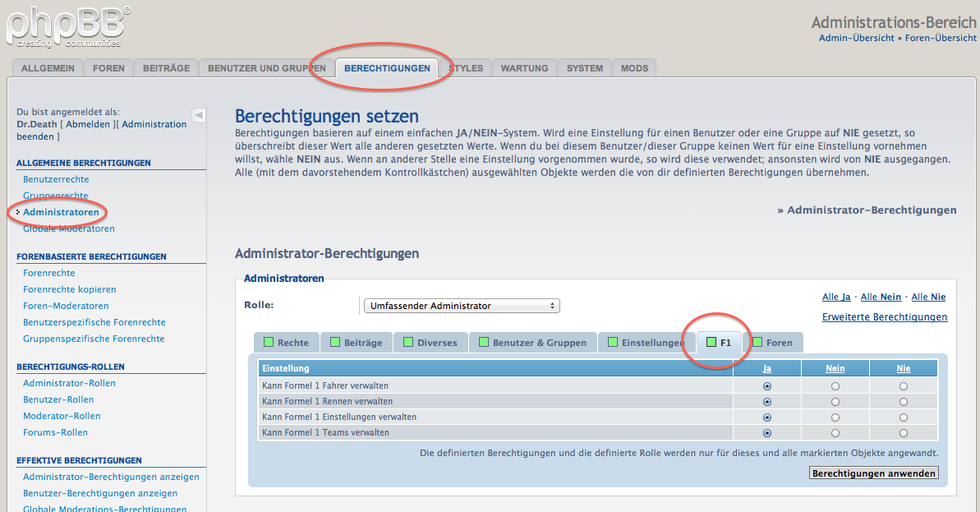Select Ja for Formel 1 Teams verwalten
The width and height of the screenshot is (980, 512).
[x=767, y=433]
